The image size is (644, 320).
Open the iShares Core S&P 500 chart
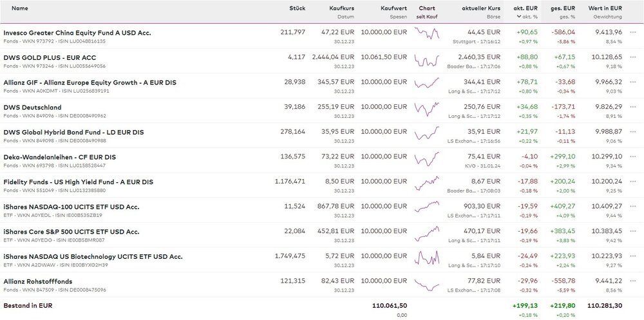coord(427,235)
